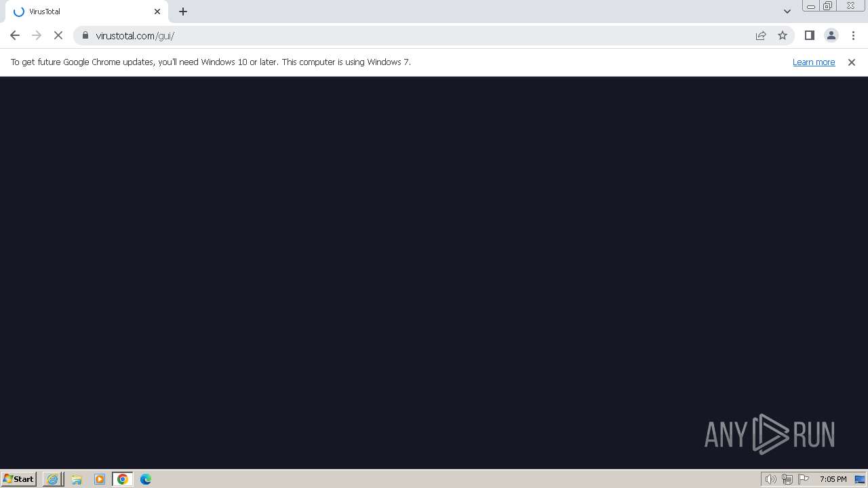Open Windows Media Player from taskbar
This screenshot has width=868, height=488.
point(100,479)
